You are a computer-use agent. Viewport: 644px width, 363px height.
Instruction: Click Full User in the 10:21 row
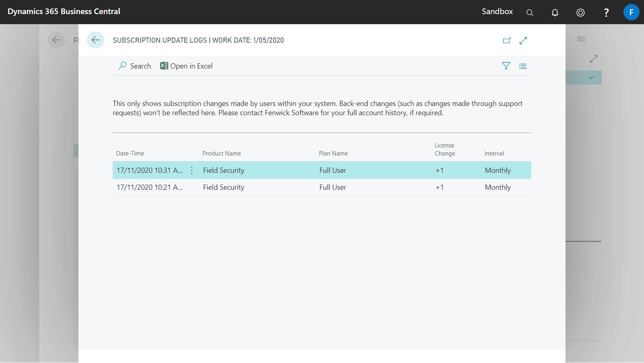333,187
